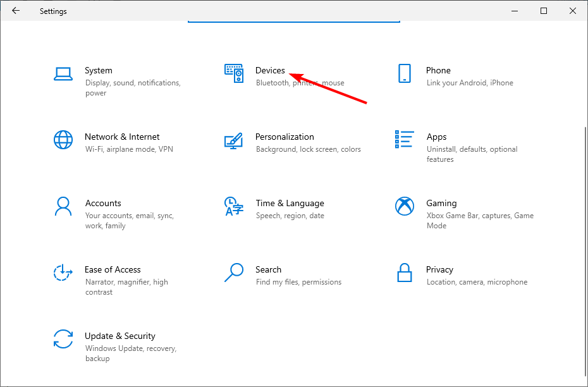The image size is (588, 387).
Task: Click the Privacy padlock icon
Action: click(x=404, y=273)
